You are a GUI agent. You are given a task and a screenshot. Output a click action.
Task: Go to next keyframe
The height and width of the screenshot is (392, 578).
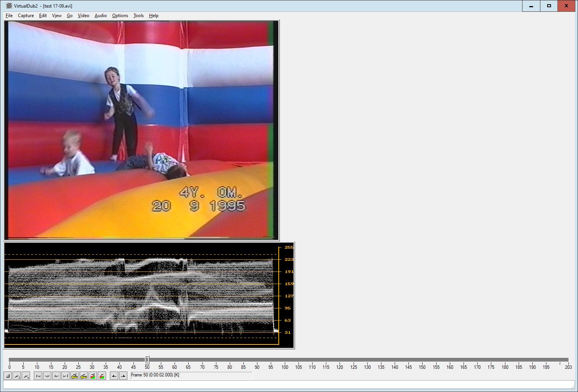pyautogui.click(x=84, y=376)
